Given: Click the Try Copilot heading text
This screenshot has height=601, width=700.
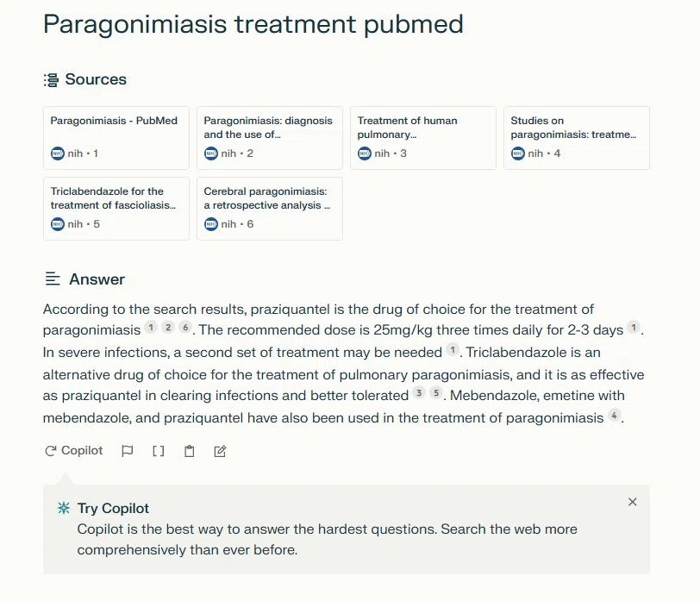Looking at the screenshot, I should tap(113, 508).
